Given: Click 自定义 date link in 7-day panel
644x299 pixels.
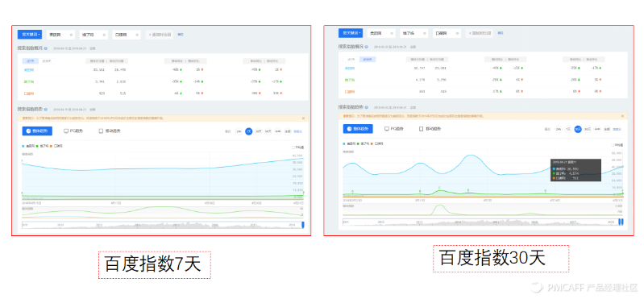Looking at the screenshot, I should pyautogui.click(x=297, y=131).
